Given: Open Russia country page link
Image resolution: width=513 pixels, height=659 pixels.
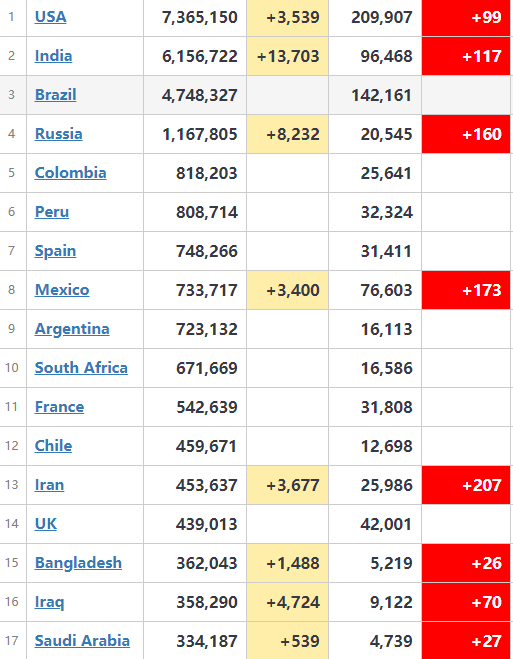Looking at the screenshot, I should tap(58, 134).
